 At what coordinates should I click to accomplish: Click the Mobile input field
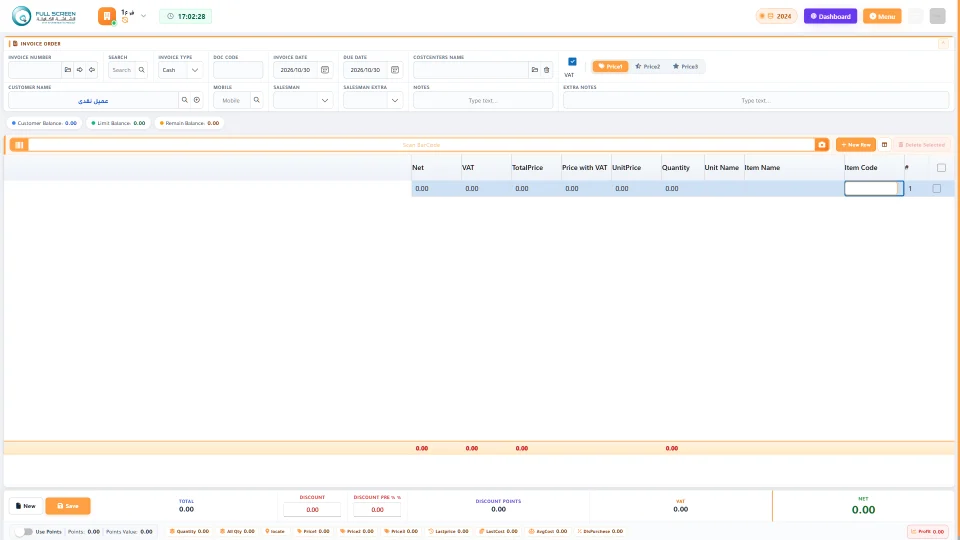click(231, 100)
